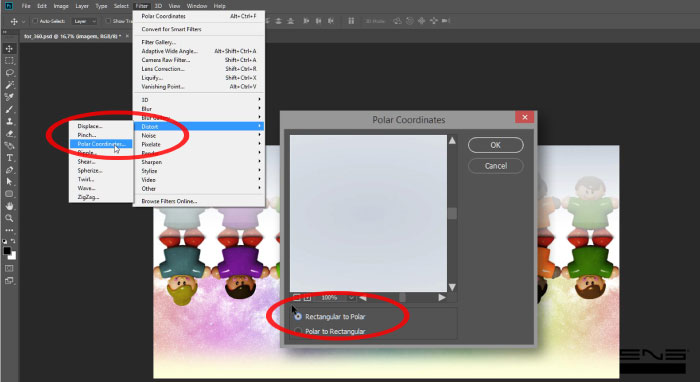Open the Edit Toolbar three-dots menu

click(9, 230)
